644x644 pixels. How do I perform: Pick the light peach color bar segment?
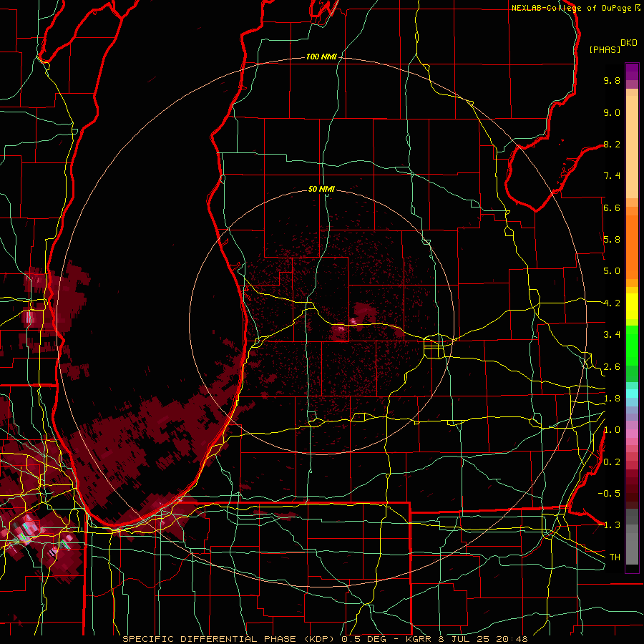click(x=632, y=147)
